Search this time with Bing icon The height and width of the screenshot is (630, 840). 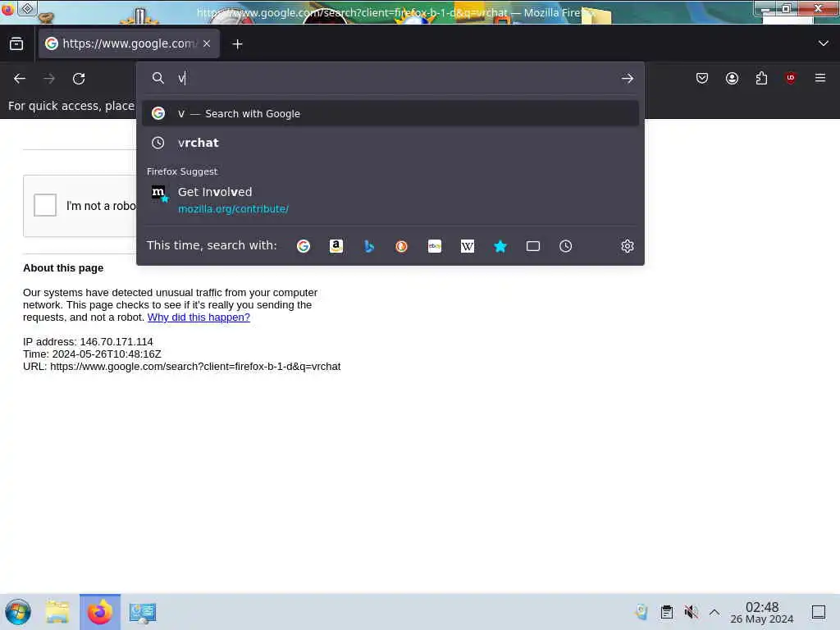pos(368,246)
